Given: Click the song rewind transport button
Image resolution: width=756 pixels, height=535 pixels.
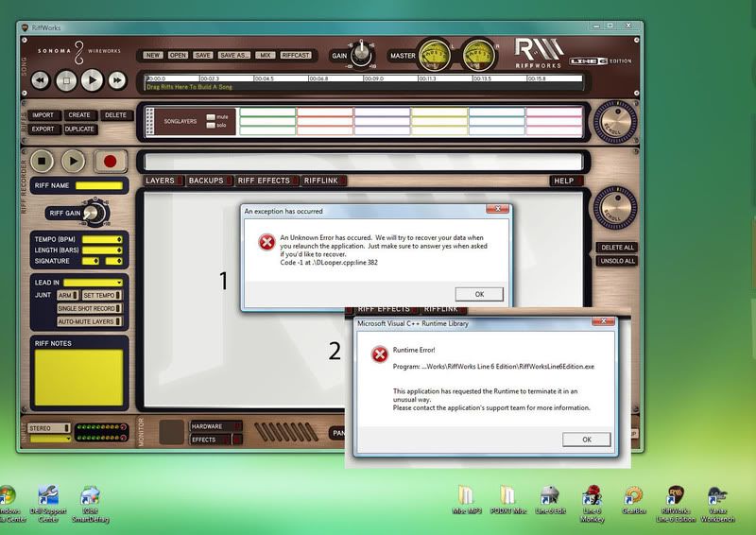Looking at the screenshot, I should [41, 80].
